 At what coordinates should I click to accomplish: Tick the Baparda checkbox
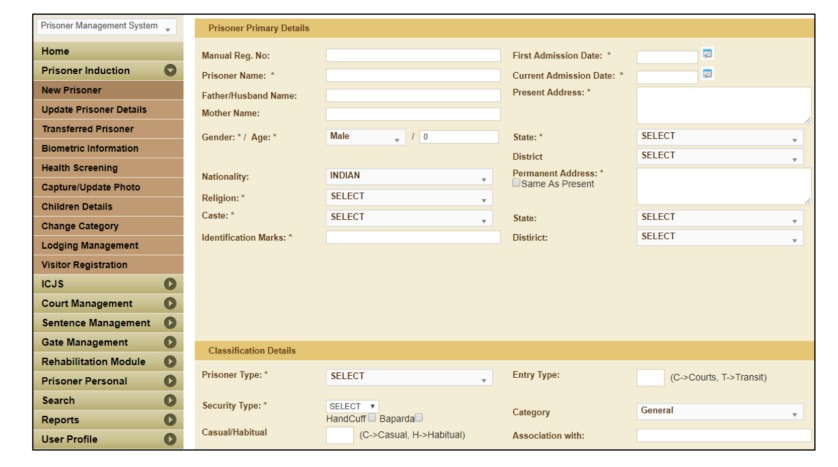tap(419, 416)
